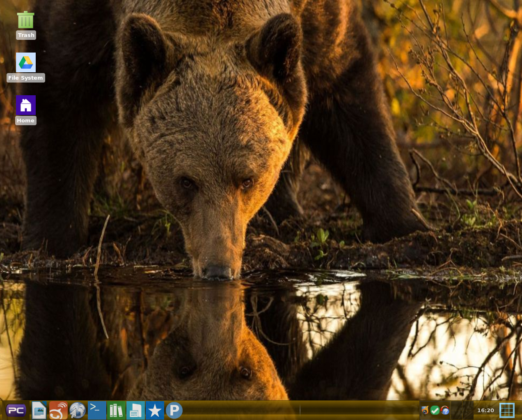Open the terminal launcher icon
Image resolution: width=522 pixels, height=420 pixels.
pyautogui.click(x=97, y=410)
